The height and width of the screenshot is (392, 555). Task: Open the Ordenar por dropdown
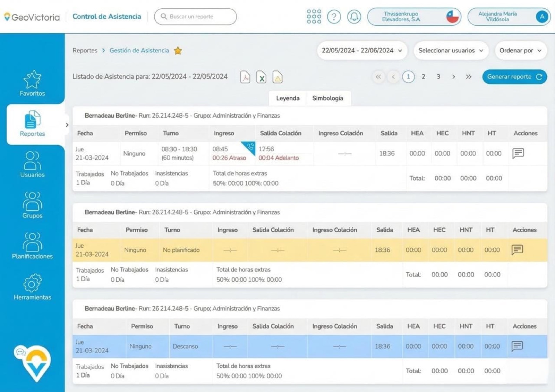click(x=520, y=50)
